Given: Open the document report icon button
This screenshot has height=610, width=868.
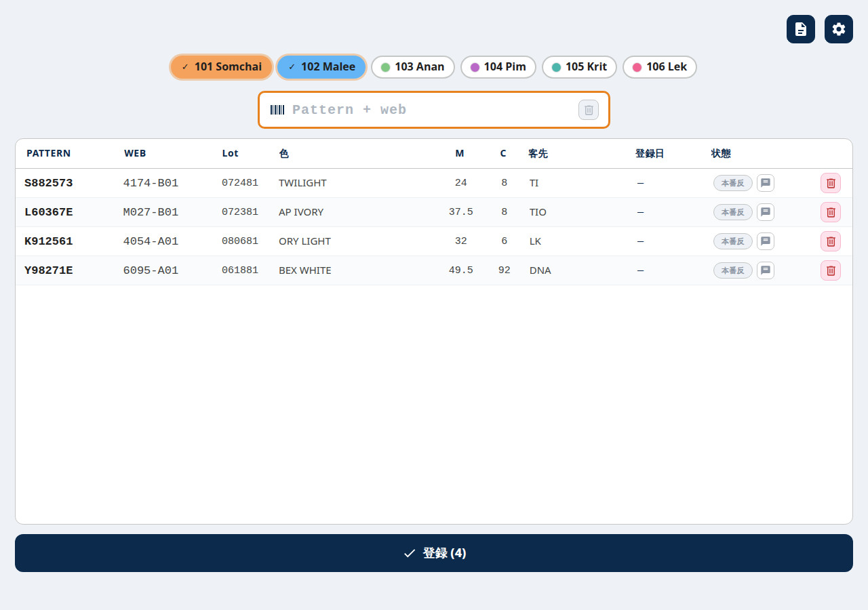Looking at the screenshot, I should pyautogui.click(x=801, y=29).
